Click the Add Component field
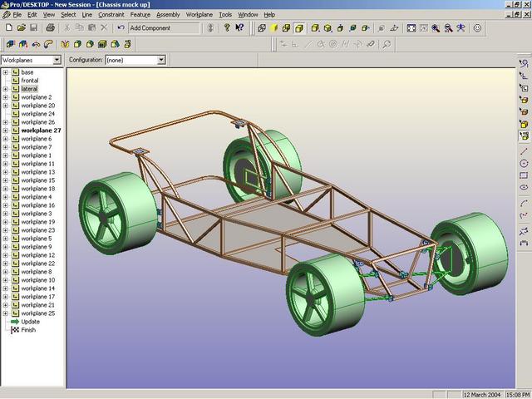The image size is (532, 399). pyautogui.click(x=165, y=28)
